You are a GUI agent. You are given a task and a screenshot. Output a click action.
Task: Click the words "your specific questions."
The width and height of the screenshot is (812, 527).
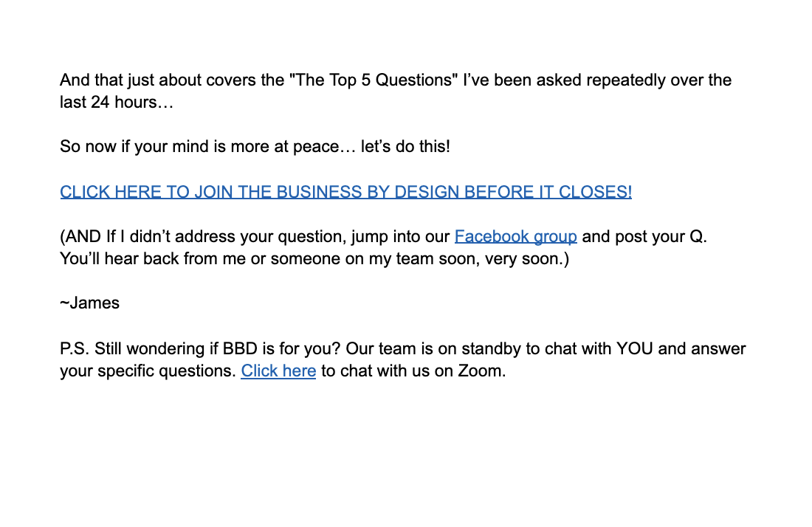[x=148, y=371]
